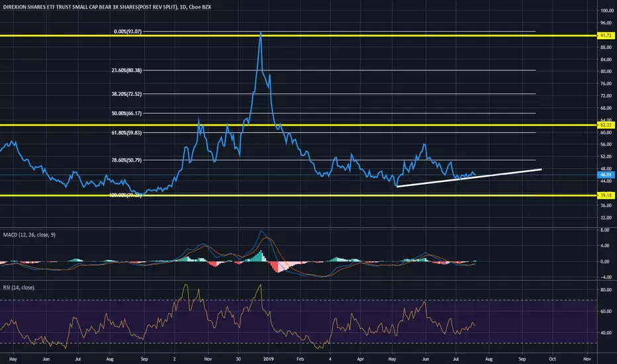This screenshot has height=364, width=617.
Task: Click 8.00 on the MACD scale
Action: coord(605,230)
